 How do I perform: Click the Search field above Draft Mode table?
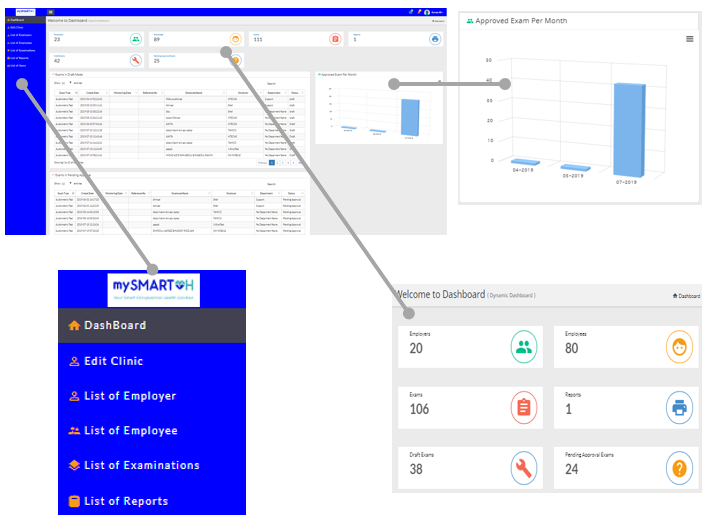[285, 84]
